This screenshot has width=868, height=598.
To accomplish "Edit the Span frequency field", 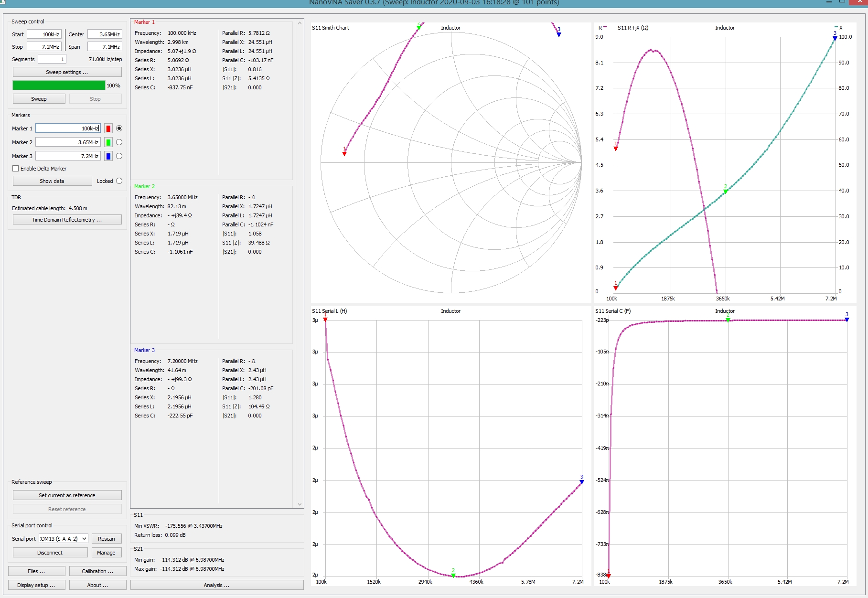I will 105,47.
